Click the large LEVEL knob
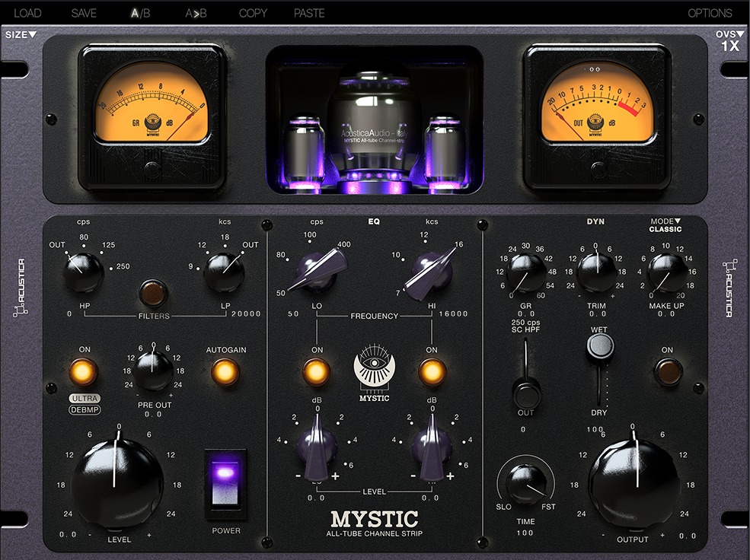Screen dimensions: 750x560 (x=118, y=482)
